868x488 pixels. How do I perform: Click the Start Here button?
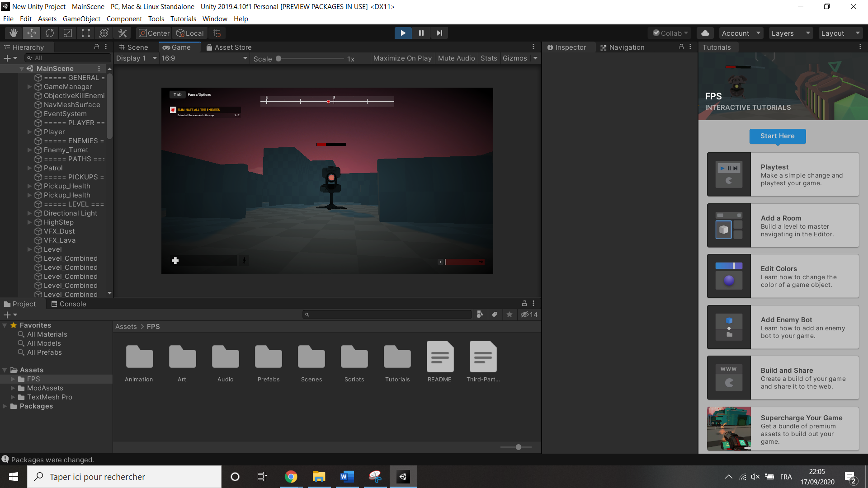coord(778,136)
